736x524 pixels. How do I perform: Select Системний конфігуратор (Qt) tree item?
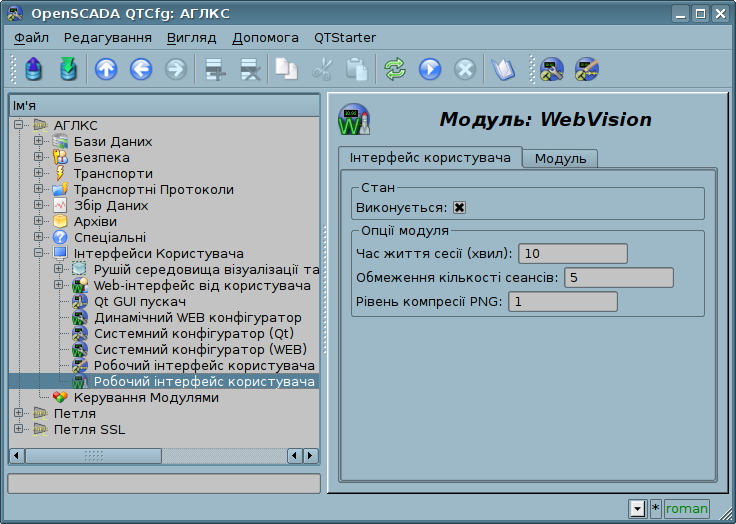pos(194,333)
